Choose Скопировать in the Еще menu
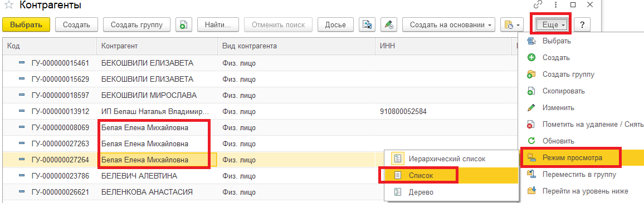This screenshot has height=203, width=644. click(581, 91)
